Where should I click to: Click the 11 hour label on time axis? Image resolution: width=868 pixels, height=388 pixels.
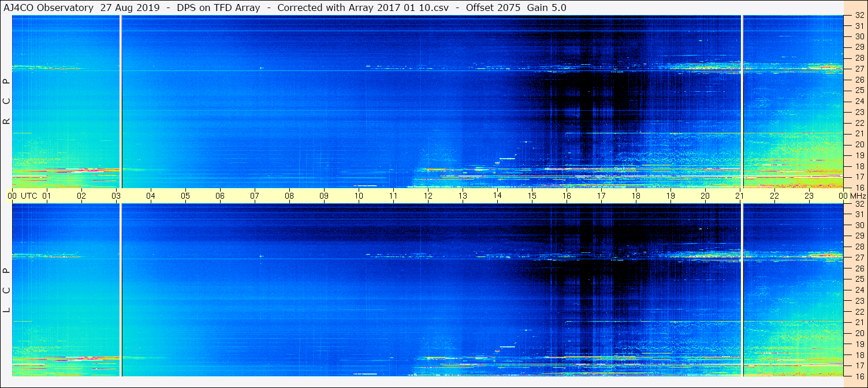click(x=393, y=196)
